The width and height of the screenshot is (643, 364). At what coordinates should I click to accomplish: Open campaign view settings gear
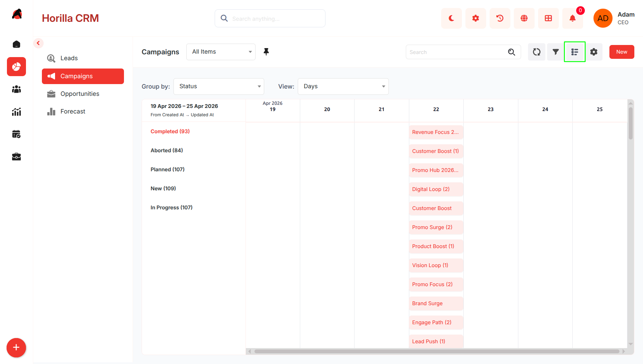tap(594, 52)
